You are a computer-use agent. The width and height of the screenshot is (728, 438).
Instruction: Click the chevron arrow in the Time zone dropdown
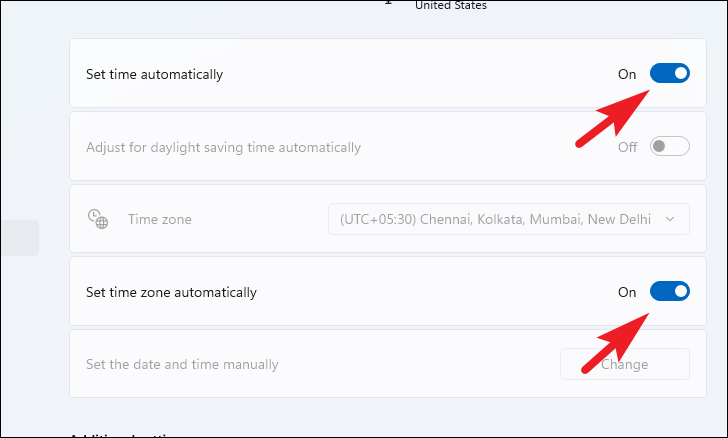click(x=670, y=219)
